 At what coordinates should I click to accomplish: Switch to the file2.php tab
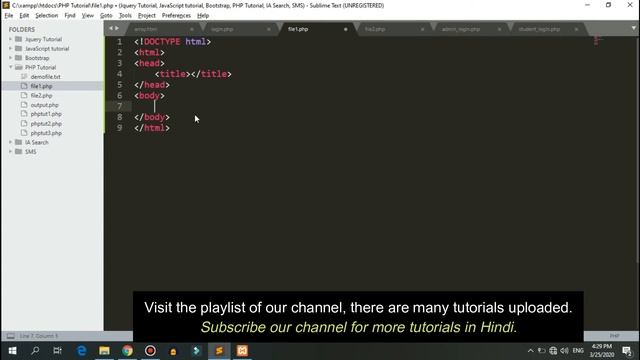393,29
